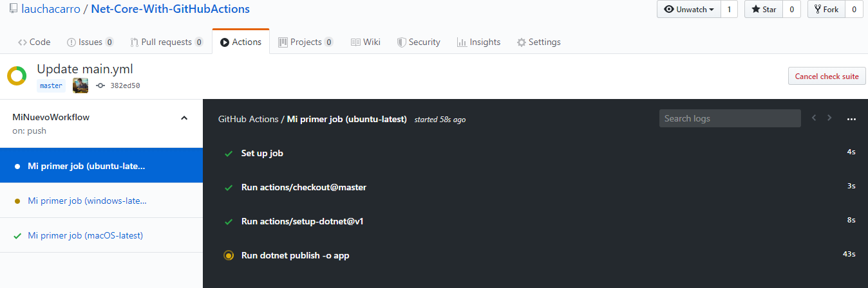Click the committer avatar thumbnail
868x288 pixels.
point(80,85)
